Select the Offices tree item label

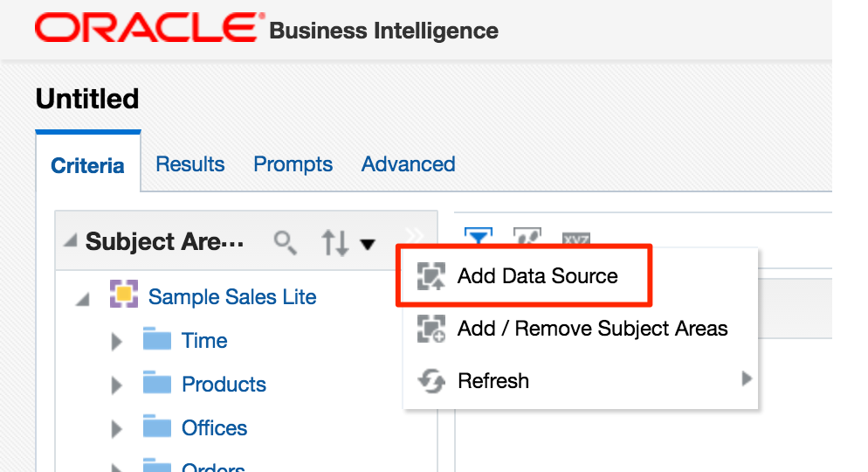(x=214, y=428)
